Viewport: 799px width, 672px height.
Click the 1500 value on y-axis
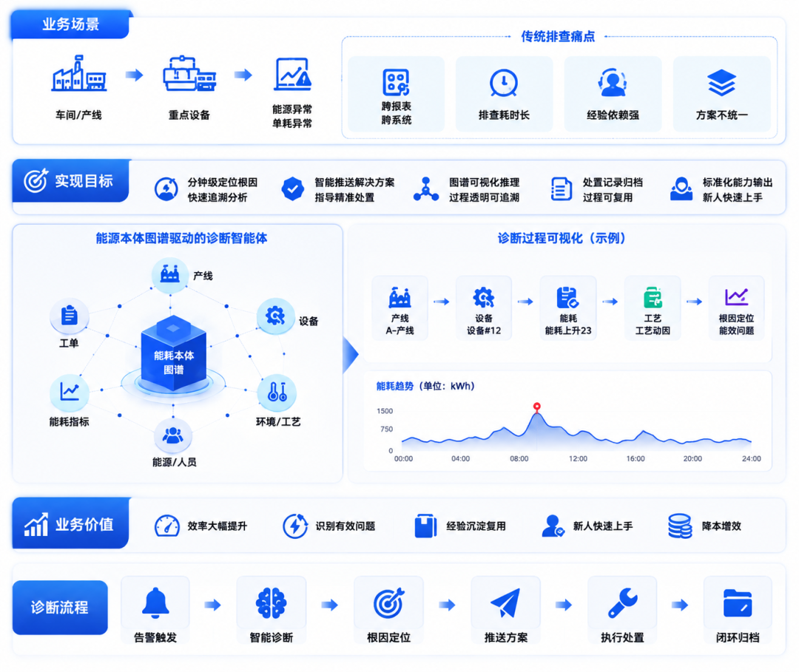pos(385,411)
